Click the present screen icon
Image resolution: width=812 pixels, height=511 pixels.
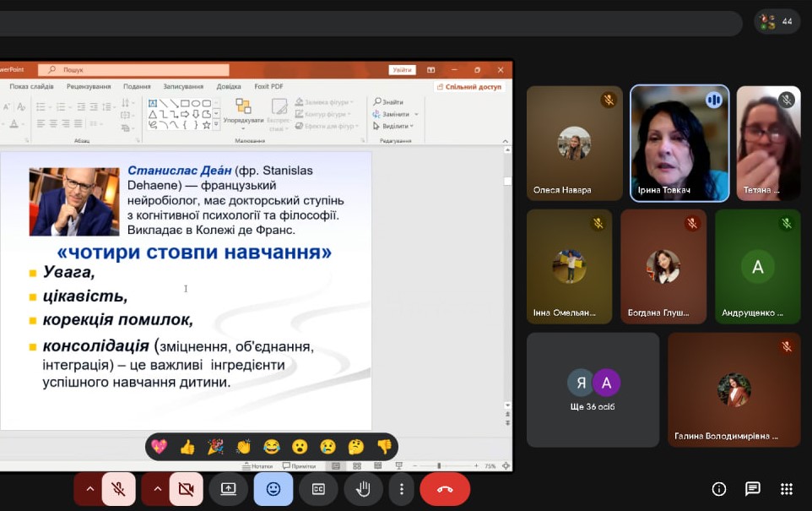point(228,489)
